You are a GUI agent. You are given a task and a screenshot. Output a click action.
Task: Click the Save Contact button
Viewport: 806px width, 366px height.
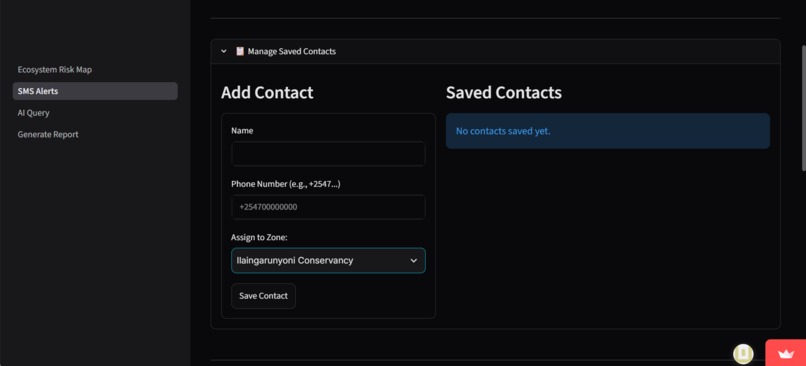click(263, 296)
